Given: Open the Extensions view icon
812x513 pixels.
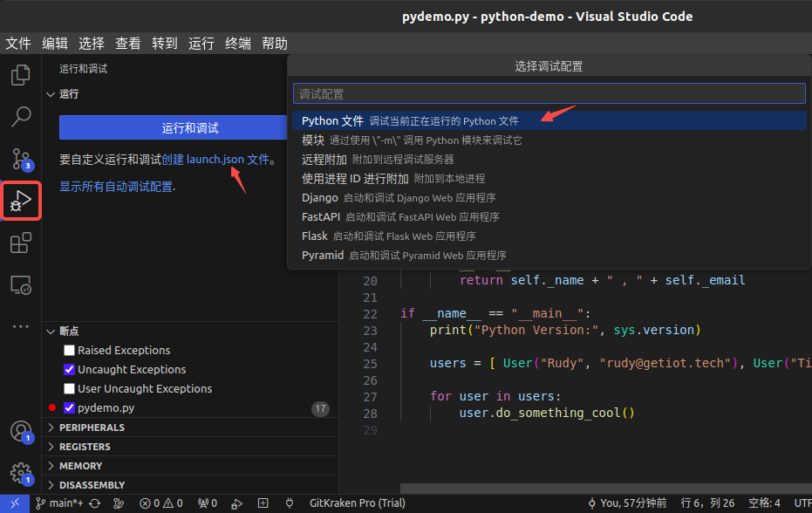Looking at the screenshot, I should click(20, 243).
